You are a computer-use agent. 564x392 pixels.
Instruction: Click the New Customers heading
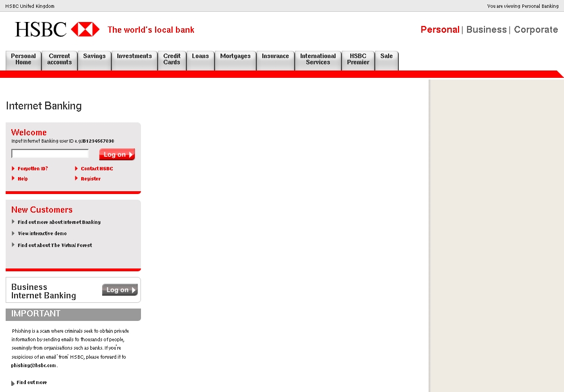42,210
